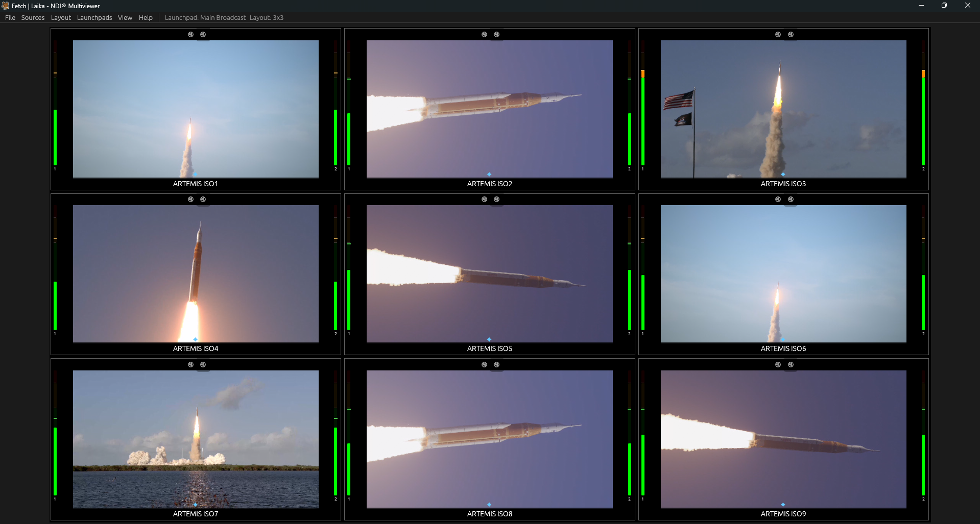The height and width of the screenshot is (524, 980).
Task: Click first speaker icon on ARTEMIS ISO7
Action: (190, 364)
